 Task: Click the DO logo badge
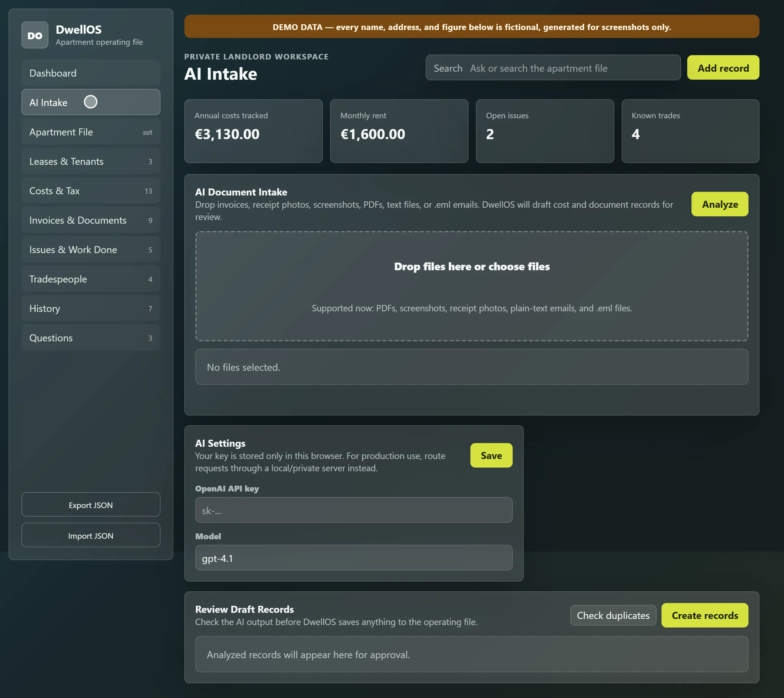(35, 35)
